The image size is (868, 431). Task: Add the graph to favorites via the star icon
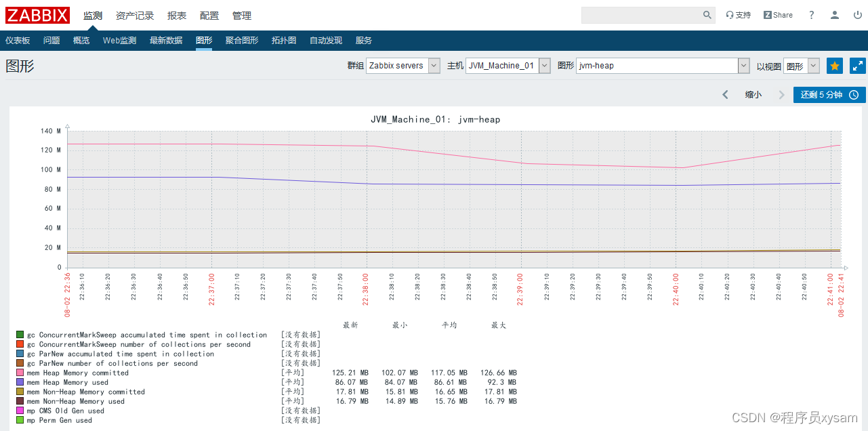click(835, 66)
